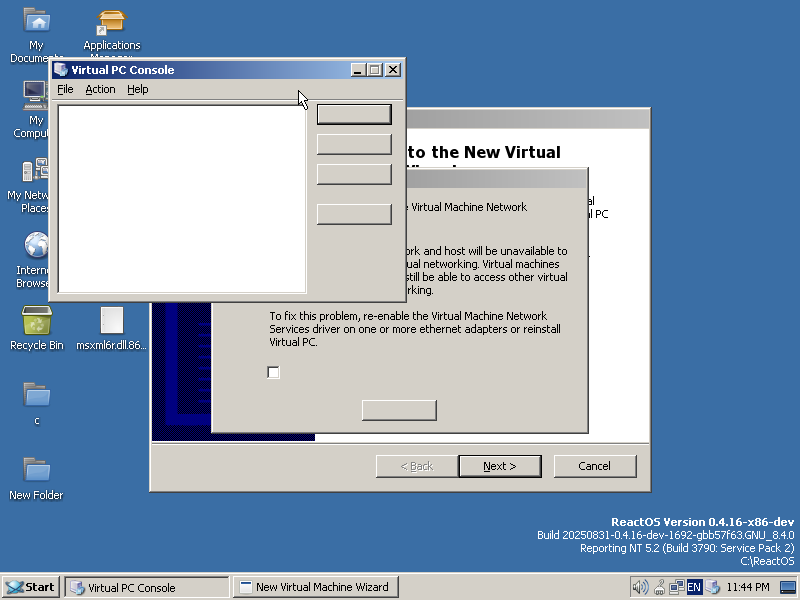Click the empty virtual machine list area
800x600 pixels.
pos(182,198)
